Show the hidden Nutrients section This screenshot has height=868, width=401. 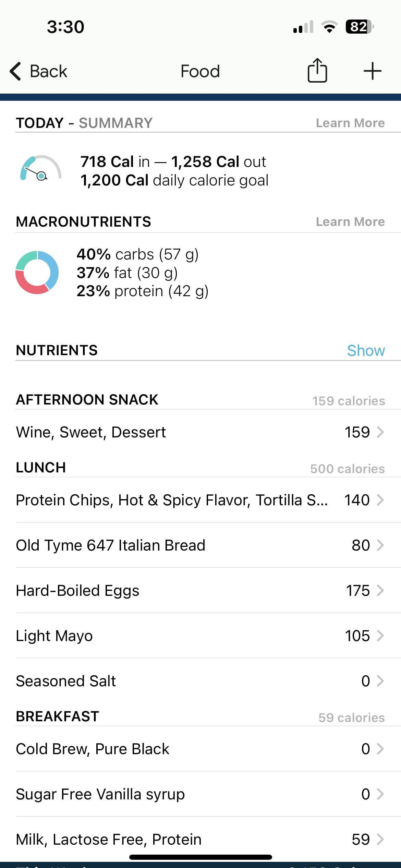(x=366, y=350)
